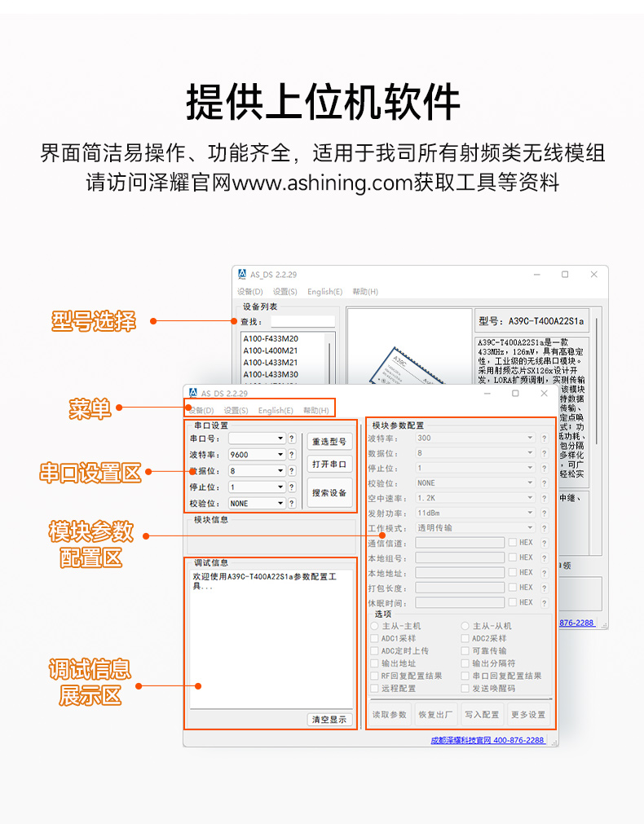644x824 pixels.
Task: Toggle HEX checkbox for 打包长度
Action: click(513, 587)
